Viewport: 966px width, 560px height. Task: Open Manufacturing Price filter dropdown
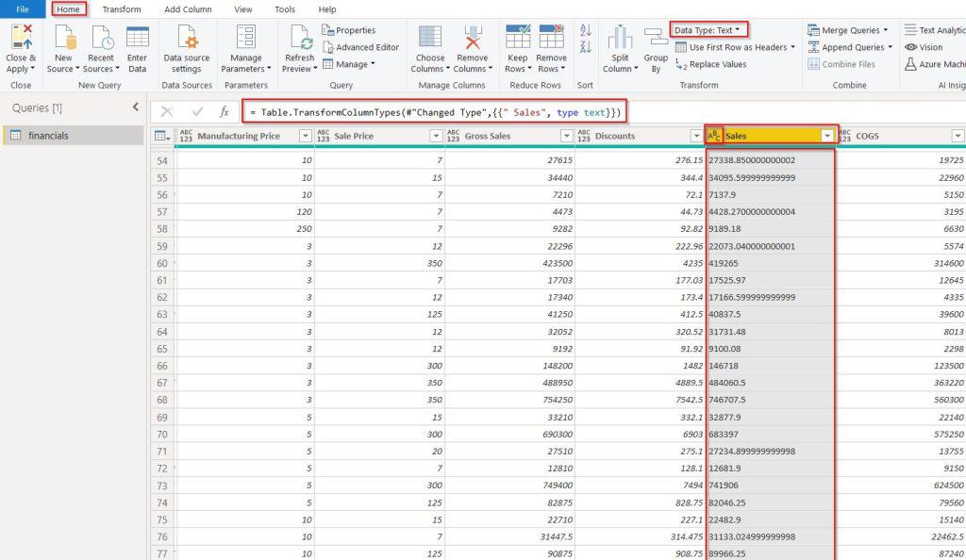[x=305, y=136]
